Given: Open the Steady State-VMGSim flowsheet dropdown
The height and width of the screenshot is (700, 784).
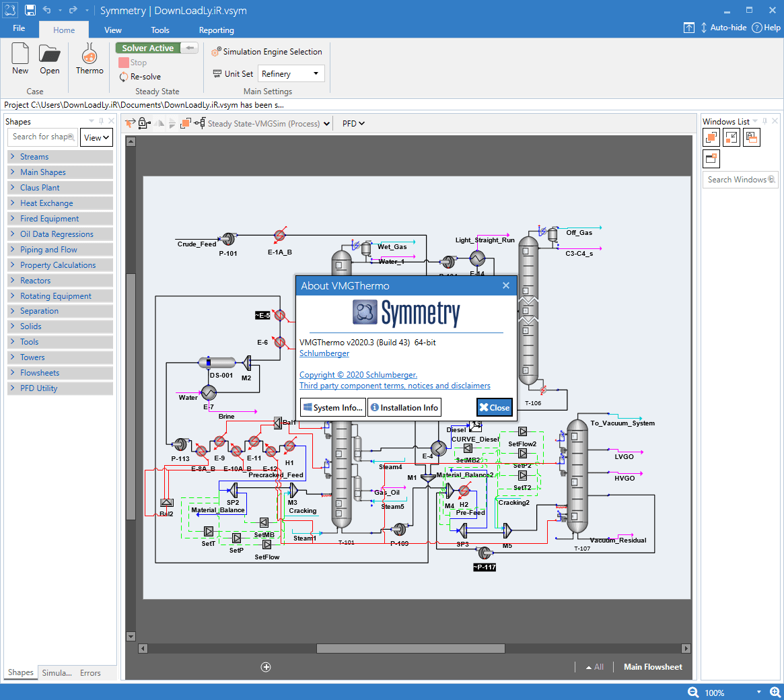Looking at the screenshot, I should (x=326, y=123).
